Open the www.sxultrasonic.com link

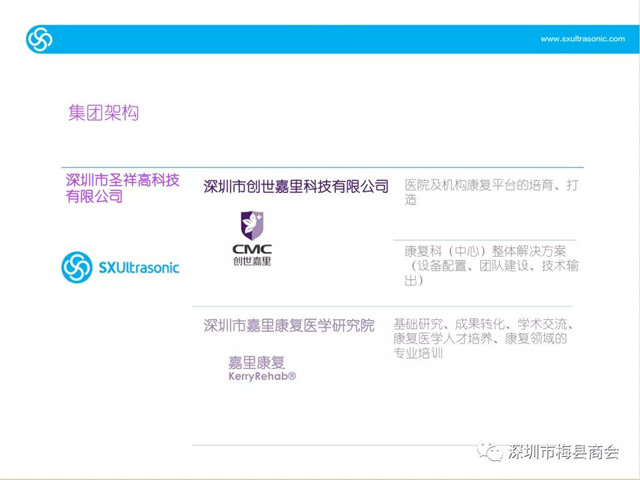point(582,39)
